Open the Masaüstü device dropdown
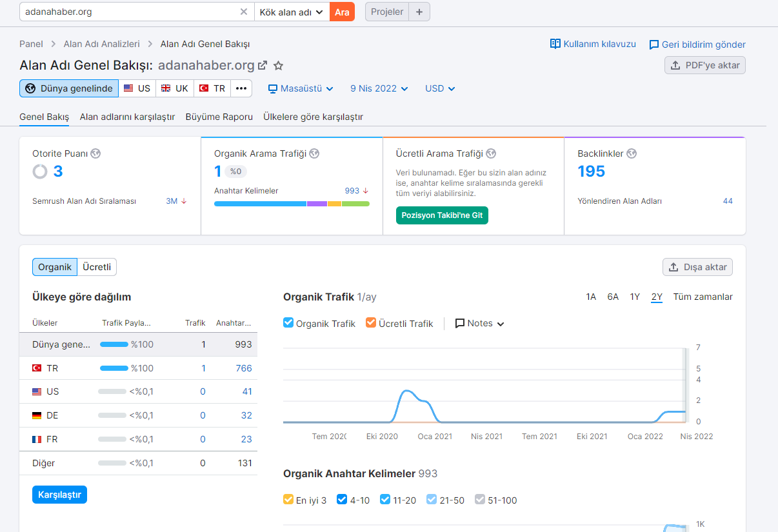The image size is (778, 532). [301, 88]
